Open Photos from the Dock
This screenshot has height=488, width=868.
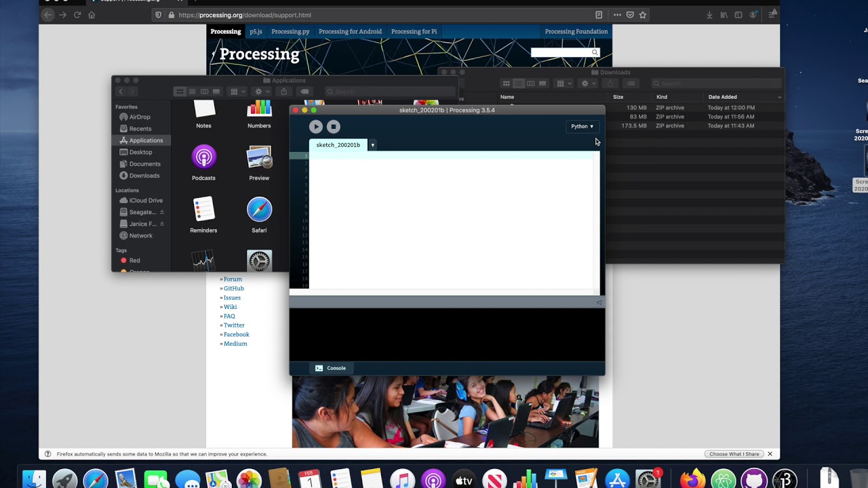pos(249,479)
